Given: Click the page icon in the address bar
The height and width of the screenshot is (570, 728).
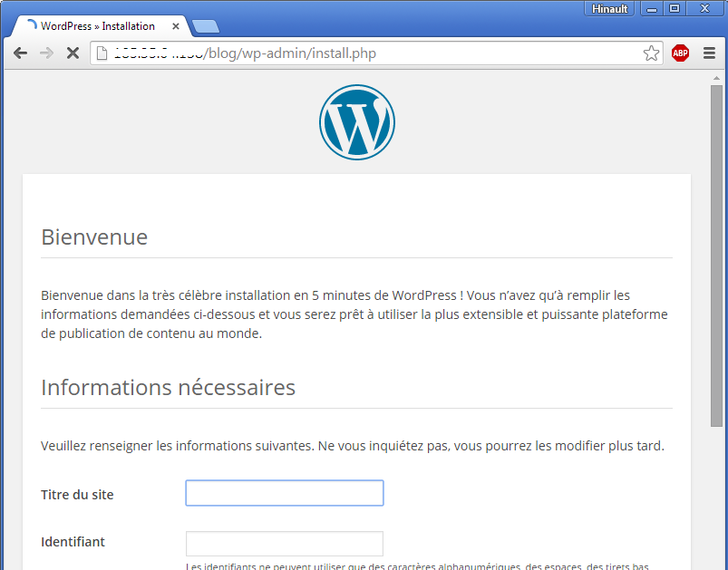Looking at the screenshot, I should (x=102, y=53).
